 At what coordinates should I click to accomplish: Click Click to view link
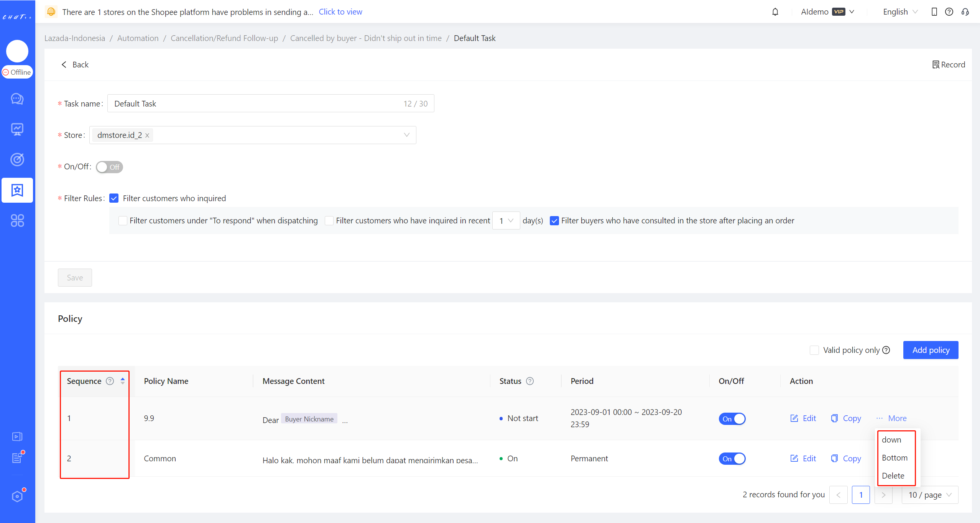[x=340, y=11]
